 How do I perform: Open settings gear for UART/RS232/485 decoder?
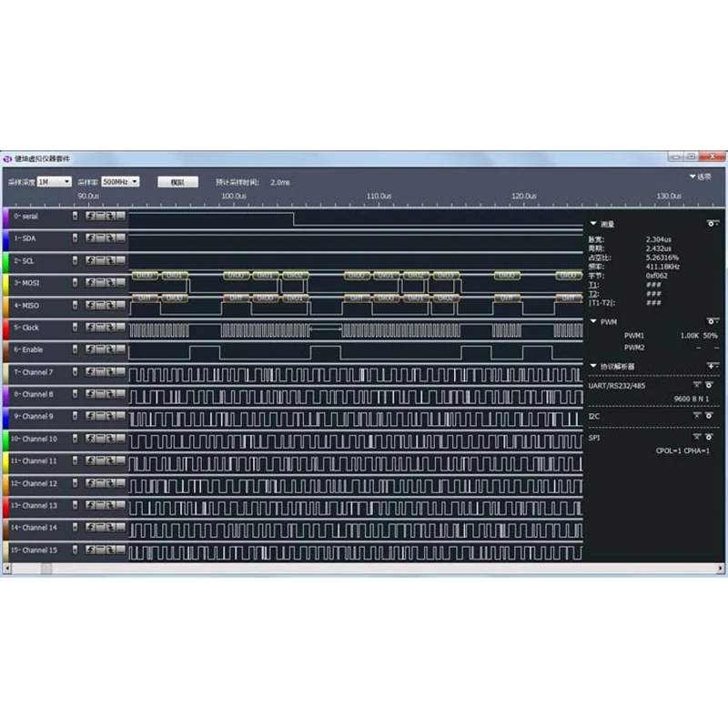(x=709, y=385)
